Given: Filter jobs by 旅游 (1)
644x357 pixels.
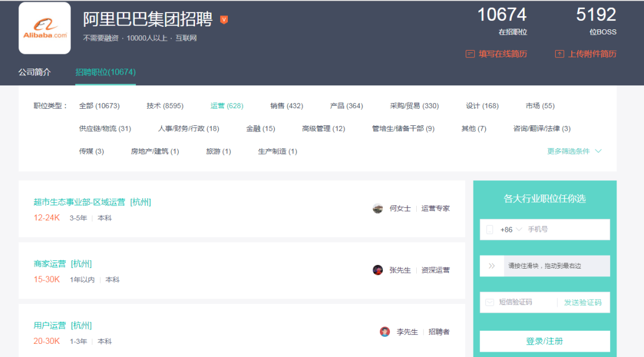Looking at the screenshot, I should [218, 151].
